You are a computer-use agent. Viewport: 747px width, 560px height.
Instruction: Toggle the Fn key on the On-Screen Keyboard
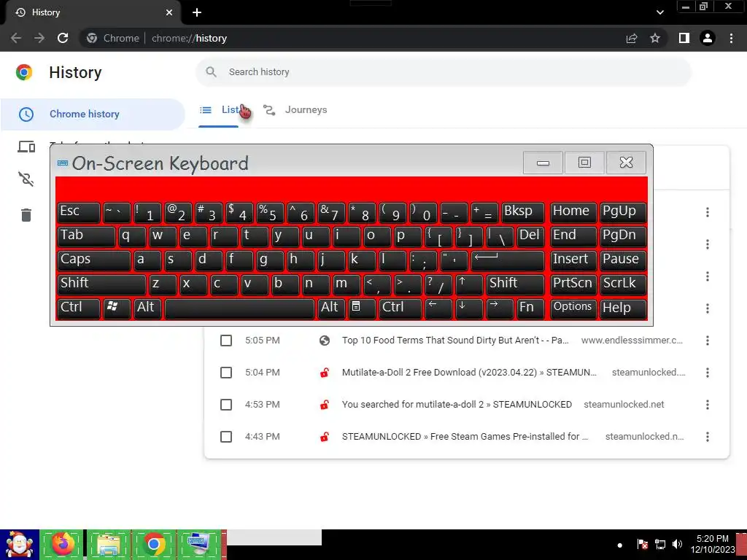[531, 308]
